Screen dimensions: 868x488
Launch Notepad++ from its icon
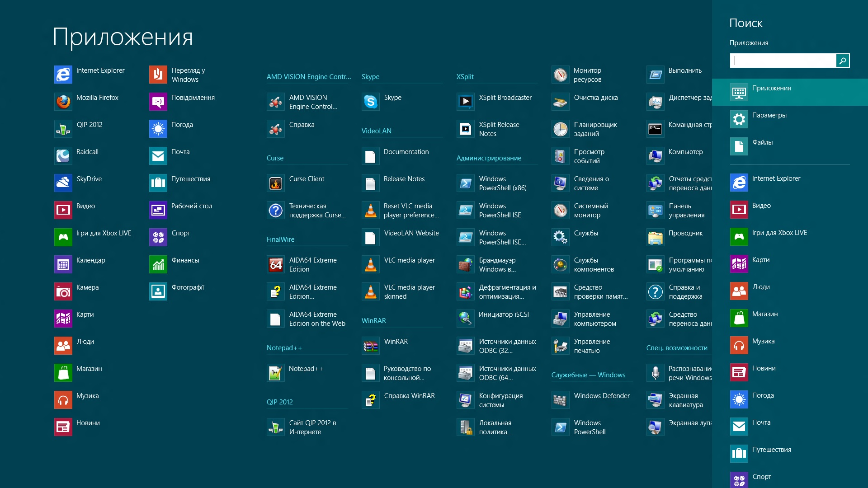276,373
